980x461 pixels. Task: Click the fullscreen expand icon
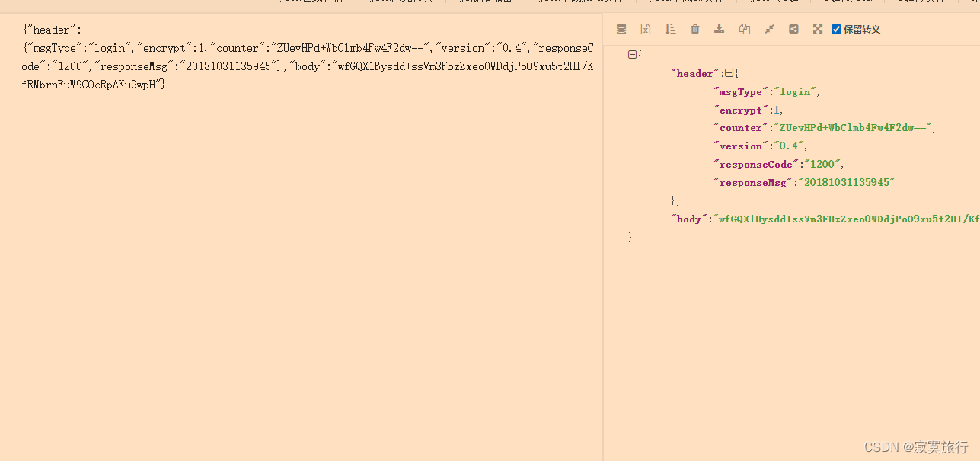pos(817,28)
